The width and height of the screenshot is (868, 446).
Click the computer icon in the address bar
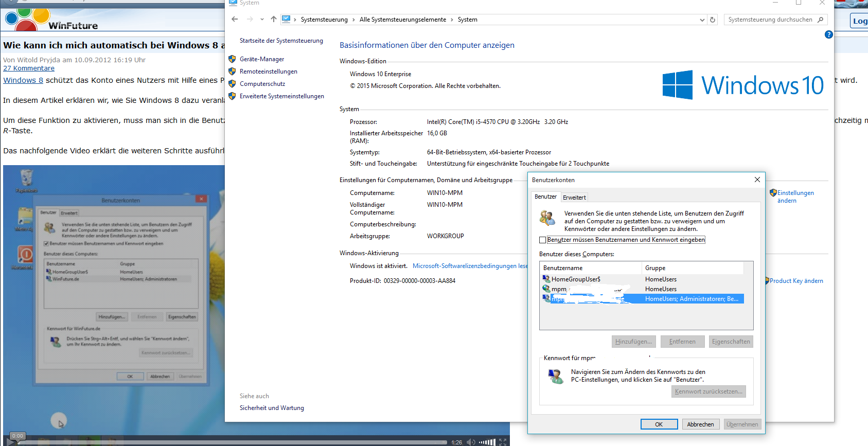point(286,20)
